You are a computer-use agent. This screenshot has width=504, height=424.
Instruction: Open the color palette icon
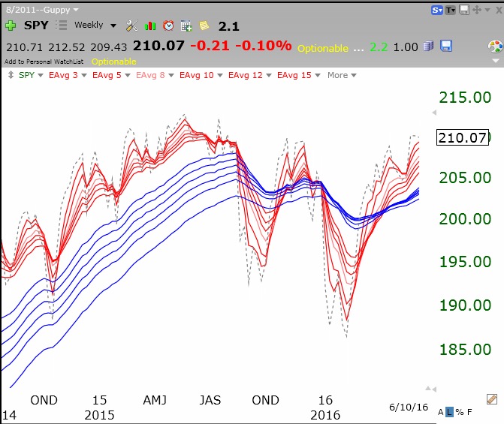495,47
